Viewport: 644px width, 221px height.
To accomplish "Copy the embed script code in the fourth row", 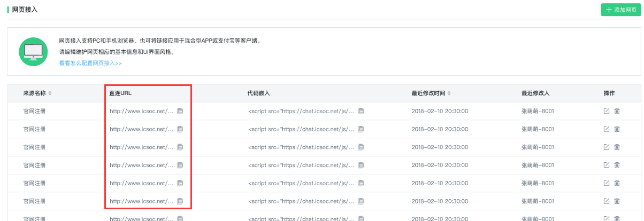I will pyautogui.click(x=361, y=165).
